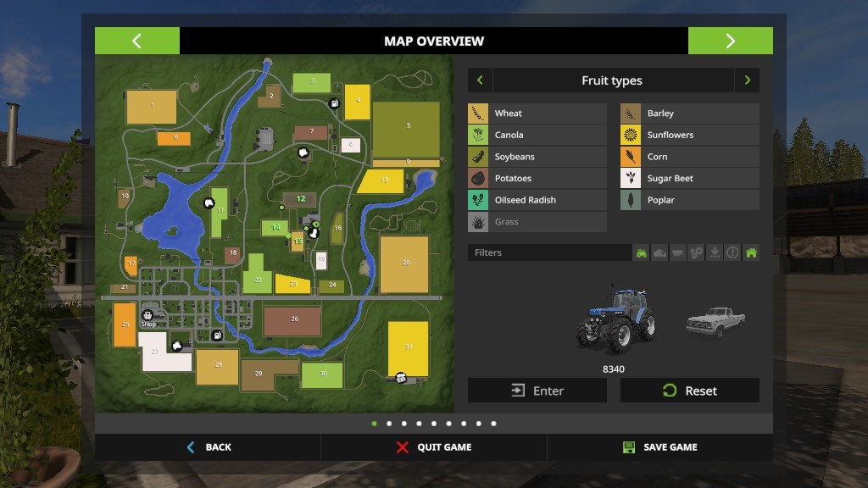
Task: Switch to previous map overlay before Fruit types
Action: [x=480, y=80]
